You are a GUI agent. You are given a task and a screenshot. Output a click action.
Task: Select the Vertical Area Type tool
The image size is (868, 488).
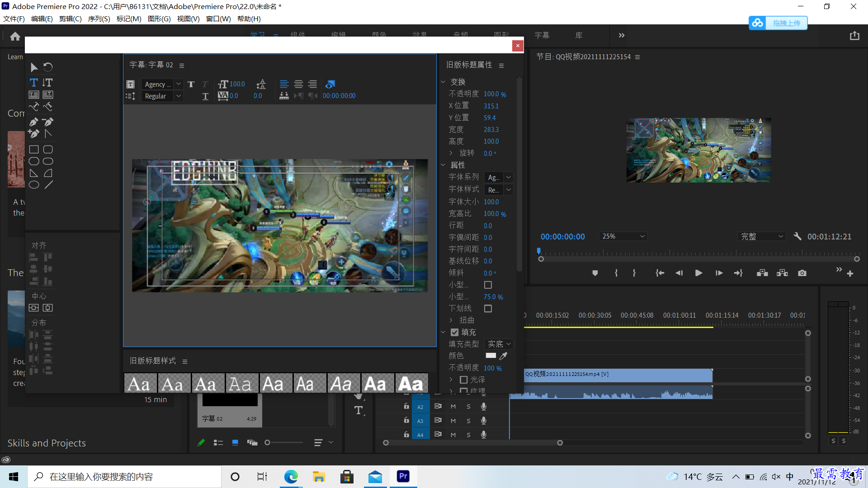(48, 94)
